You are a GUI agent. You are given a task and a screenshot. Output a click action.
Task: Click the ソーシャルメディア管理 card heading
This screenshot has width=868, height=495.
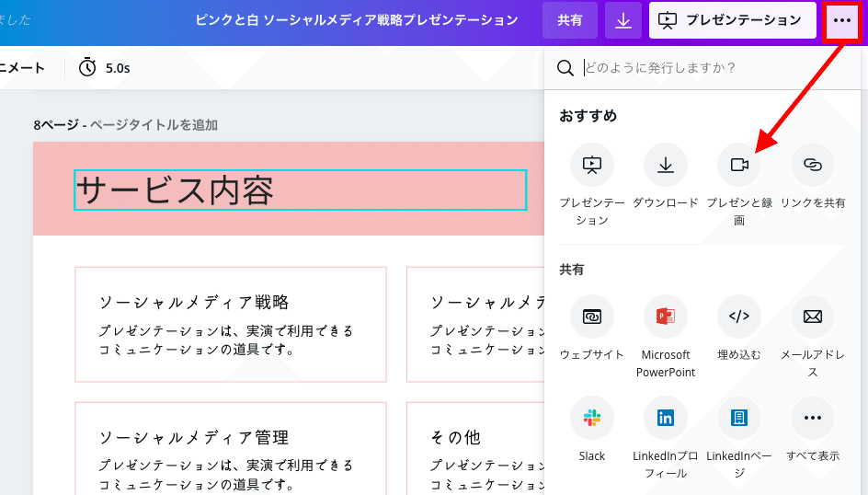pyautogui.click(x=194, y=437)
